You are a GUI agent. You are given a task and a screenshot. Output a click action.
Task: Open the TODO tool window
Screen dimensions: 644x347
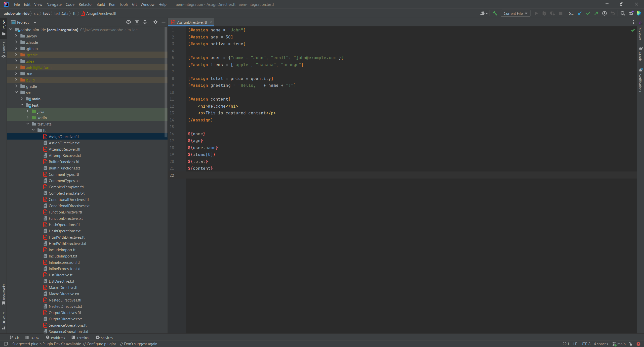pyautogui.click(x=32, y=338)
